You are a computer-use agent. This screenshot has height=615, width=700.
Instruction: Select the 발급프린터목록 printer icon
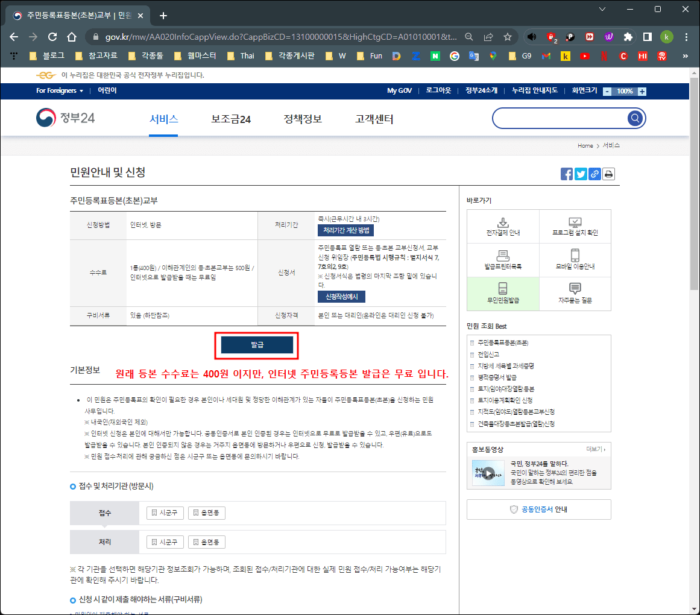point(503,256)
